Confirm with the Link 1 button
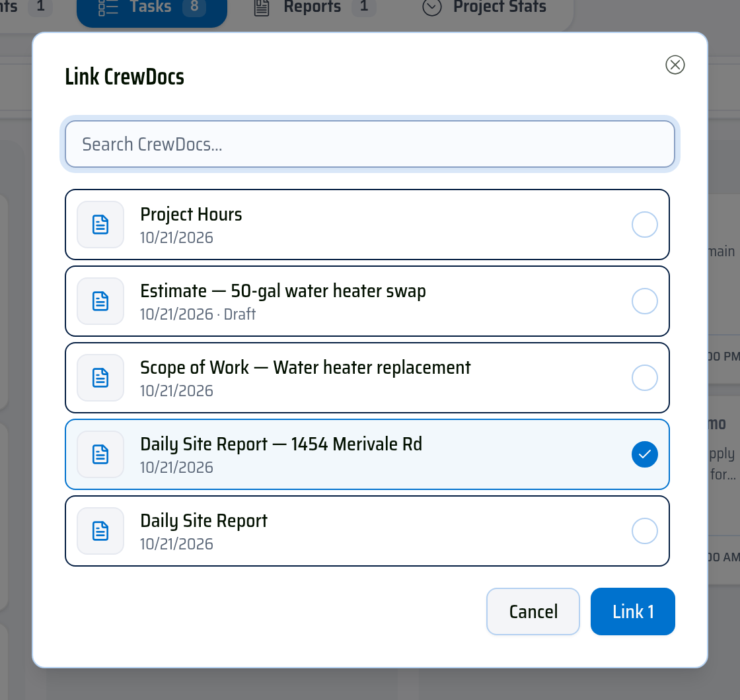 (632, 612)
